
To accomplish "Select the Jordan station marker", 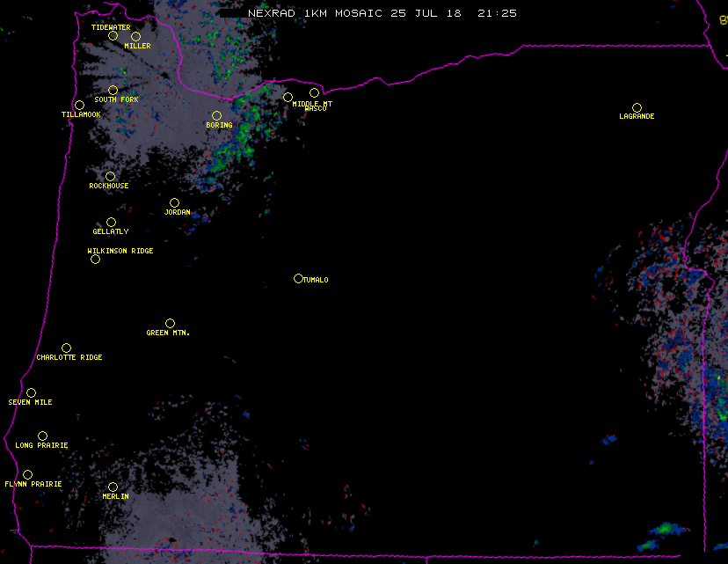I will [174, 202].
